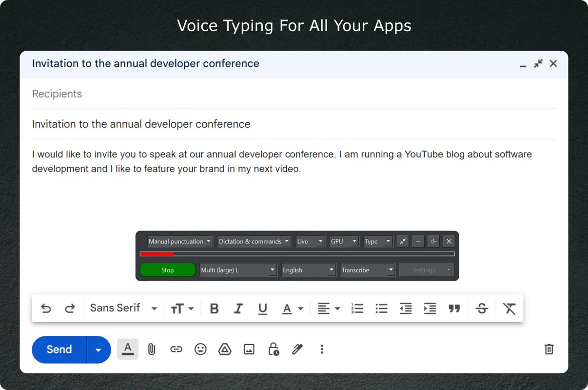Insert signature using the pen icon
This screenshot has width=588, height=390.
[297, 349]
